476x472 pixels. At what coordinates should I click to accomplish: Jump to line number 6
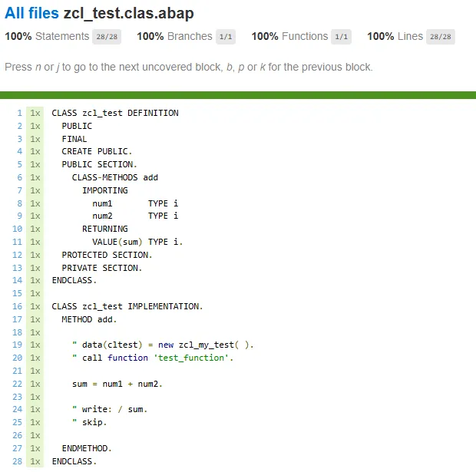tap(20, 177)
